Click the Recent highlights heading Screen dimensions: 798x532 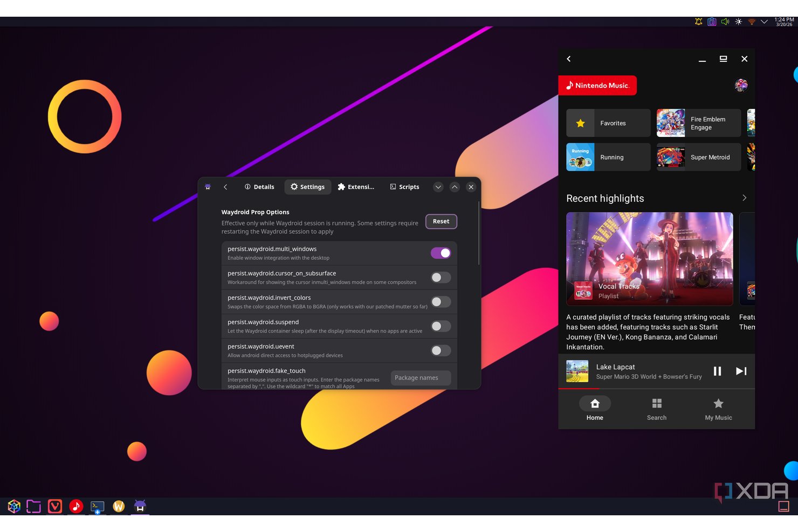(x=605, y=198)
